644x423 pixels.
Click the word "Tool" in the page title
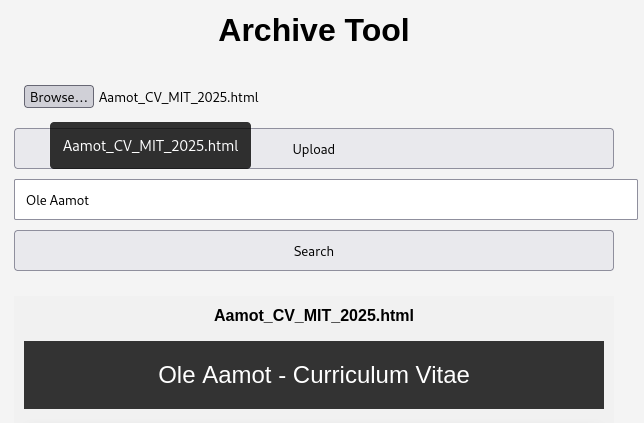pos(376,31)
